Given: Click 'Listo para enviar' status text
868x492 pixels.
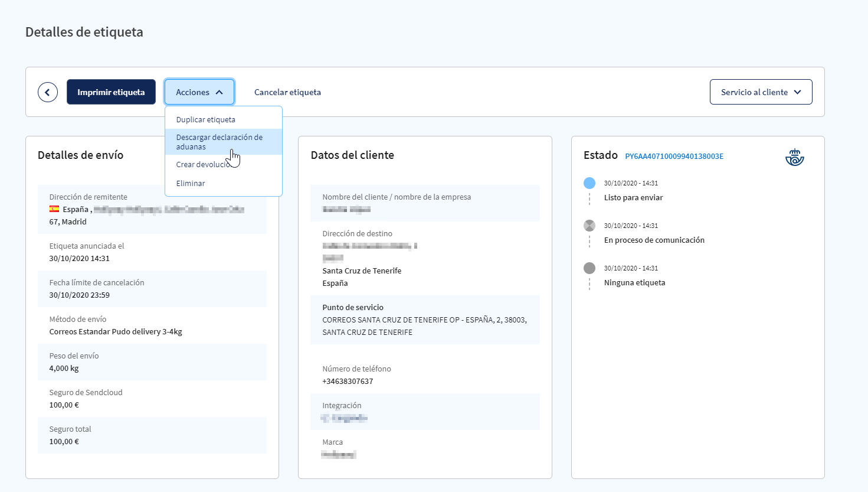Looking at the screenshot, I should (x=633, y=198).
